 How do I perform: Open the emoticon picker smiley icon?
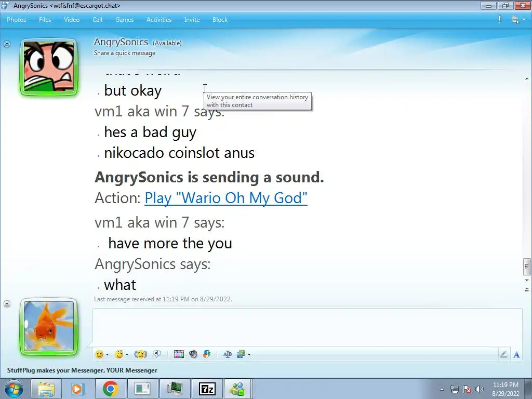[99, 354]
